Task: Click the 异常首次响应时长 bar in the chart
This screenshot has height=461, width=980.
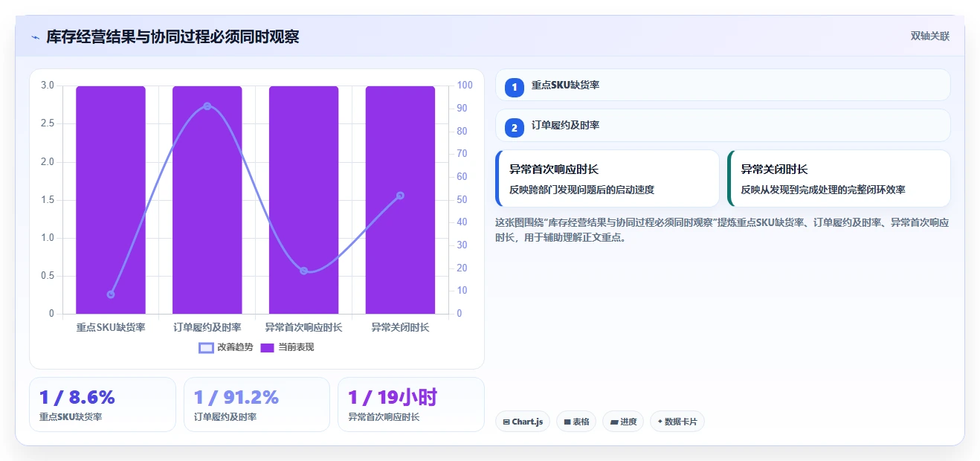Action: click(304, 200)
